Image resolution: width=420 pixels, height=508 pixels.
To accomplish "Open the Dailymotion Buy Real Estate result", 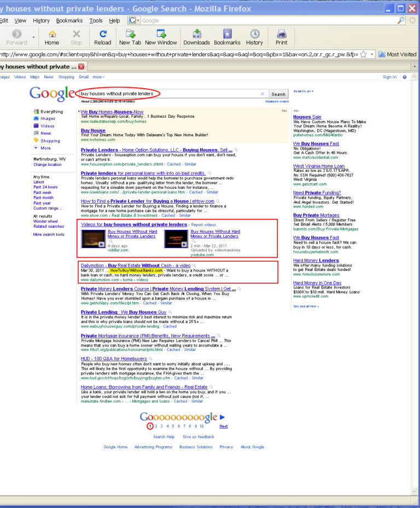I will pyautogui.click(x=136, y=265).
